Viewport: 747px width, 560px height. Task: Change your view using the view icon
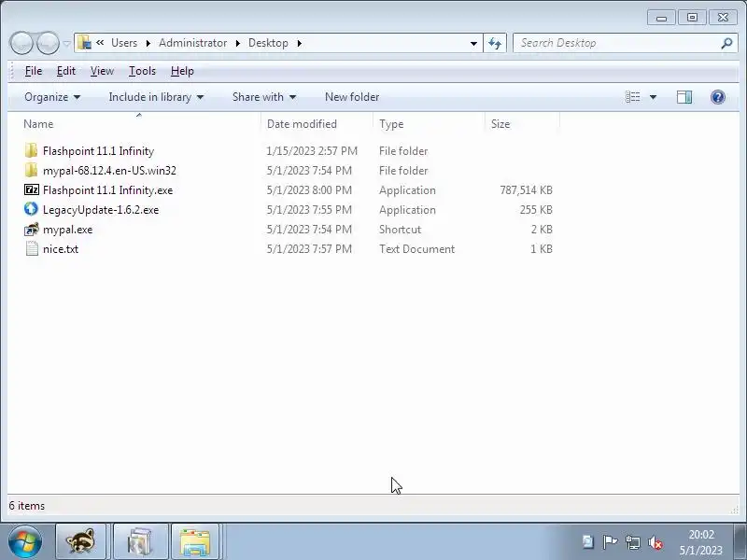(633, 97)
